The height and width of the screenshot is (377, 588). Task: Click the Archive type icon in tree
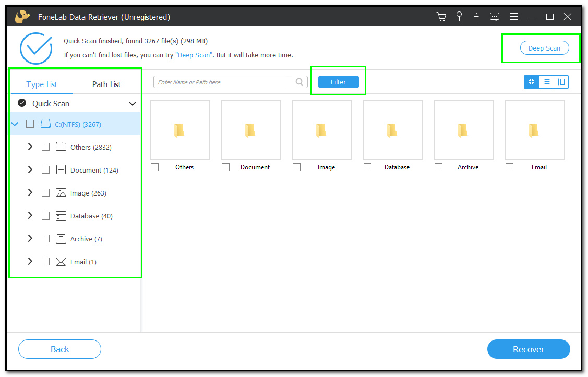[61, 238]
